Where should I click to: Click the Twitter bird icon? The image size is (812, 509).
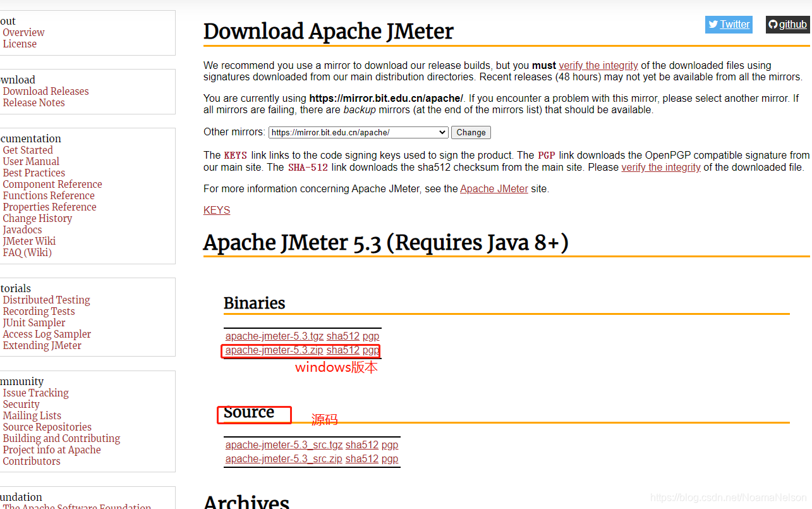(x=713, y=25)
